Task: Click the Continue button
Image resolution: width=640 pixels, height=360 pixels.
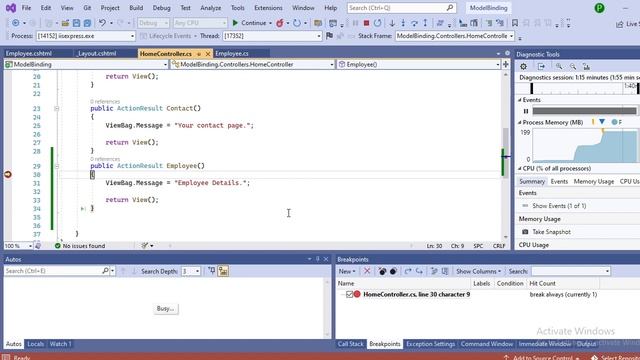Action: click(249, 23)
